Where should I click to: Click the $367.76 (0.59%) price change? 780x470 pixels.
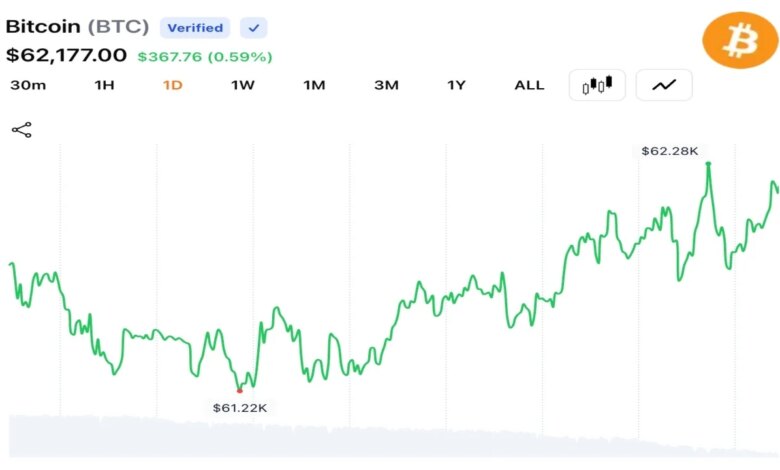coord(205,57)
